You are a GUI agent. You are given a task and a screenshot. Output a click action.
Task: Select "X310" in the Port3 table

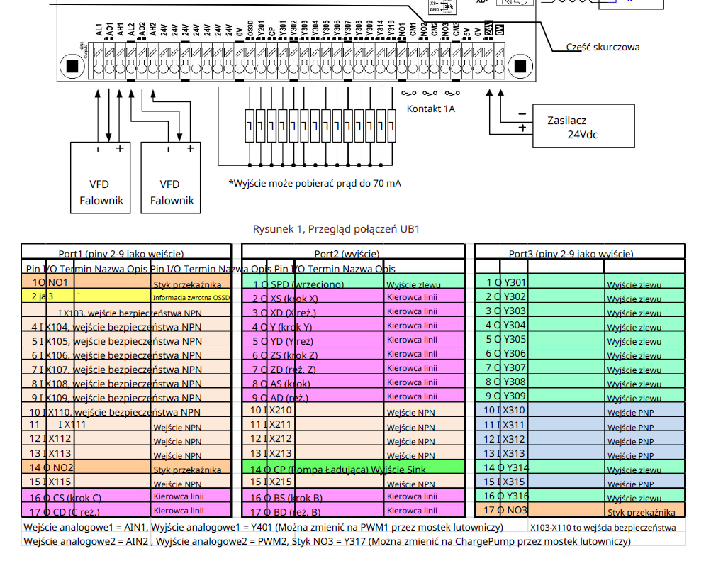coord(513,410)
